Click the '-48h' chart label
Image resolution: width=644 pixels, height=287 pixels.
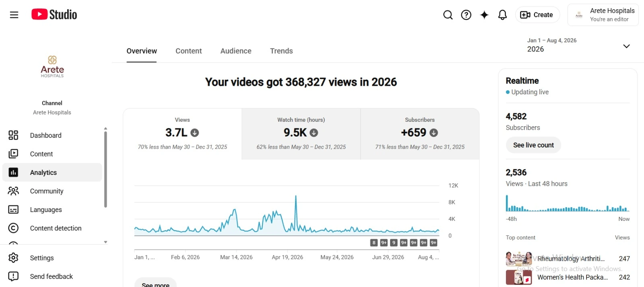511,219
